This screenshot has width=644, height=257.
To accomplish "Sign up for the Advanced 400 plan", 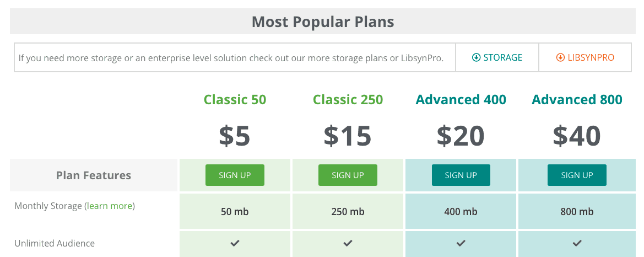I will (x=461, y=175).
